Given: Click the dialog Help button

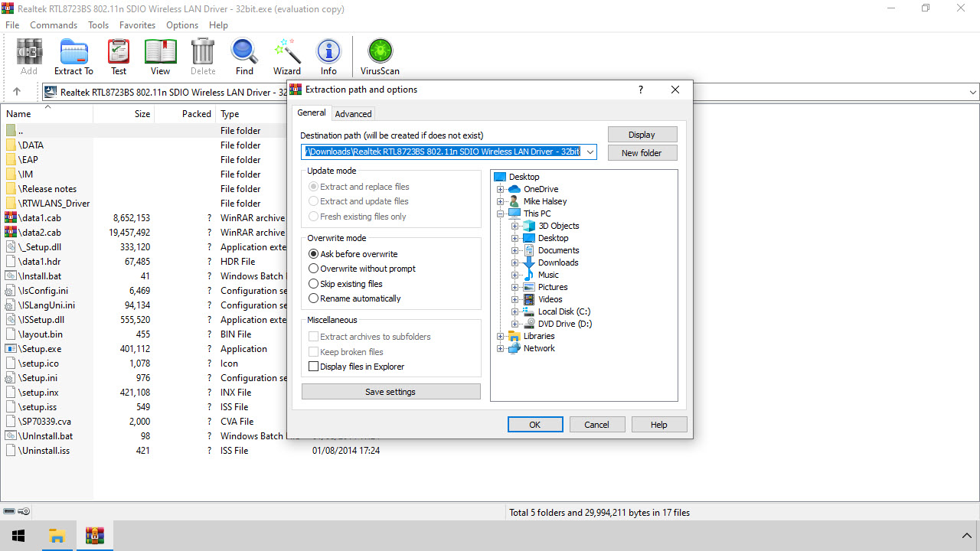Looking at the screenshot, I should coord(658,424).
